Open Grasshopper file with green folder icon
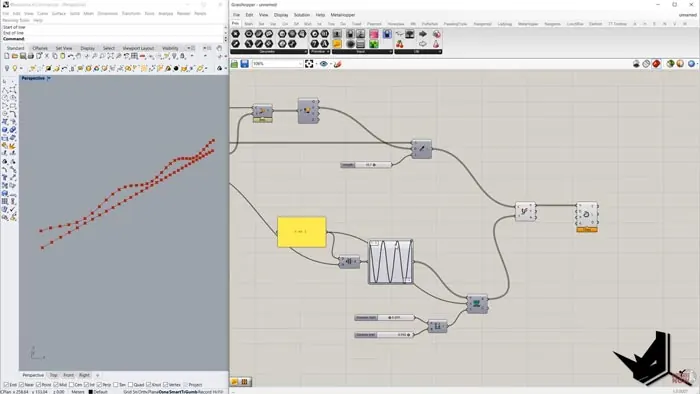 click(x=235, y=64)
